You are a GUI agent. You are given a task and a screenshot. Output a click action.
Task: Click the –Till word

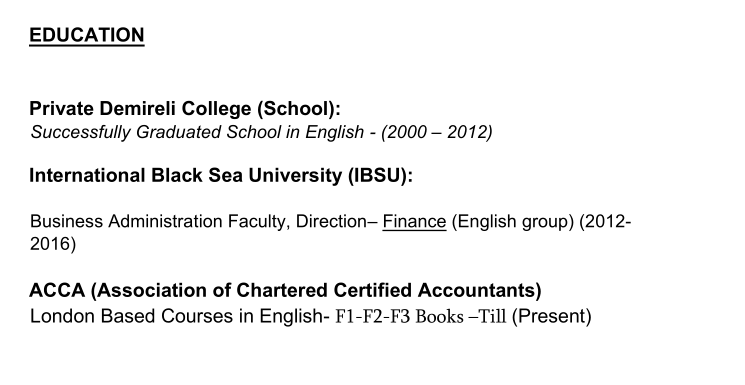point(487,317)
